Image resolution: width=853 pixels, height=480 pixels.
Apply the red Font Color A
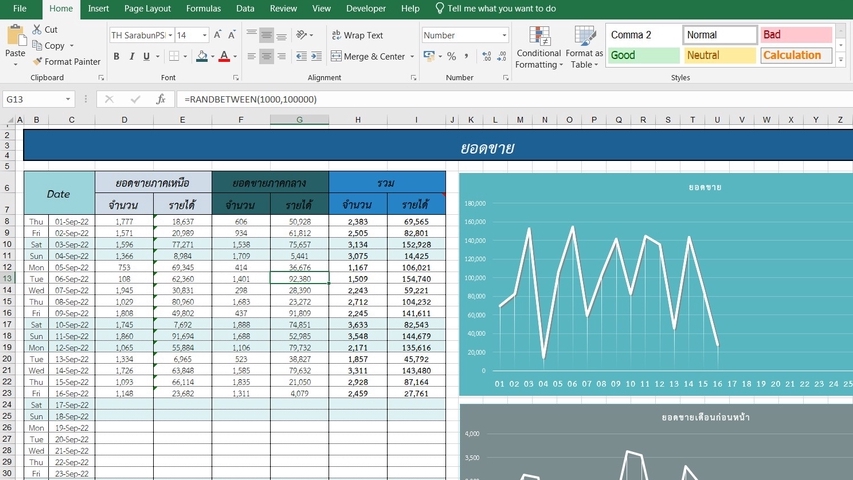[224, 56]
